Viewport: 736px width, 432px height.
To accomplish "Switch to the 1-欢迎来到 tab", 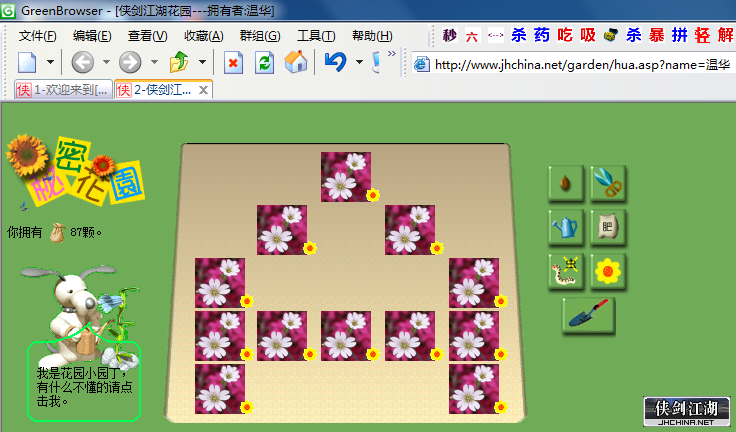I will (x=63, y=89).
